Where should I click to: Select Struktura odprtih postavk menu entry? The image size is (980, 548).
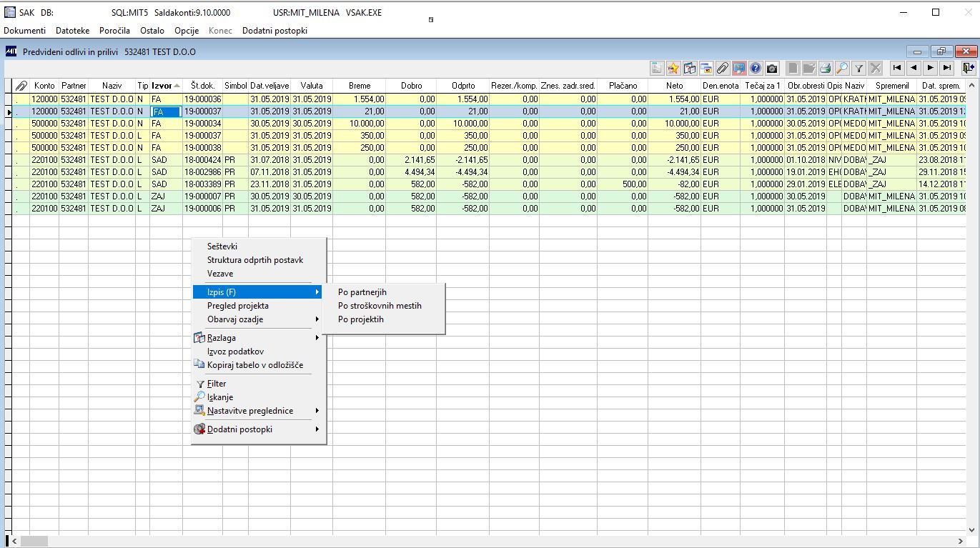coord(259,260)
